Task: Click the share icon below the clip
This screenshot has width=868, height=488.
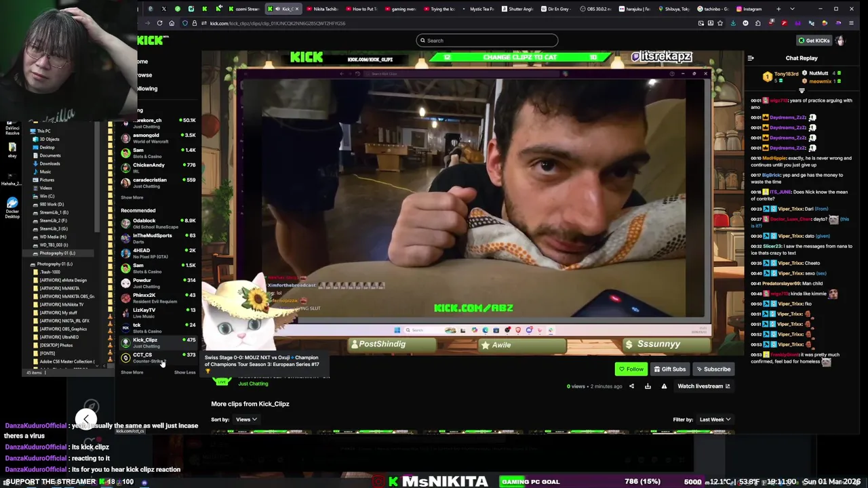Action: [x=631, y=386]
